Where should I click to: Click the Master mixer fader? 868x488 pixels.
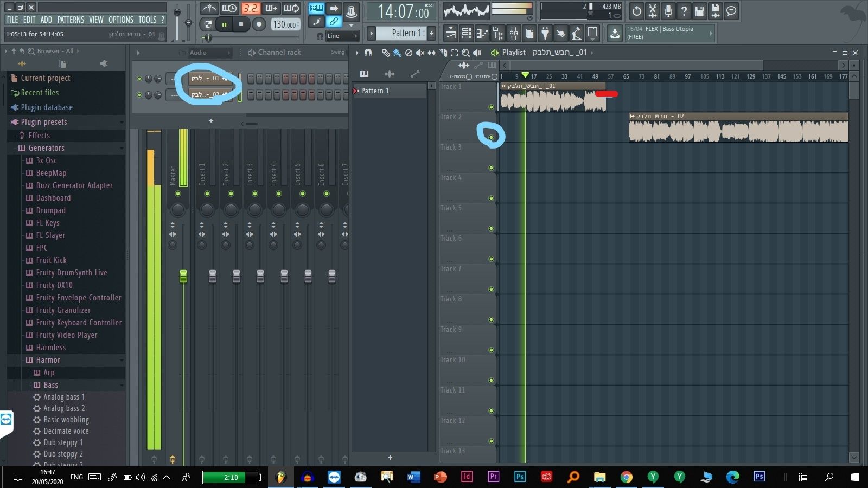[183, 277]
